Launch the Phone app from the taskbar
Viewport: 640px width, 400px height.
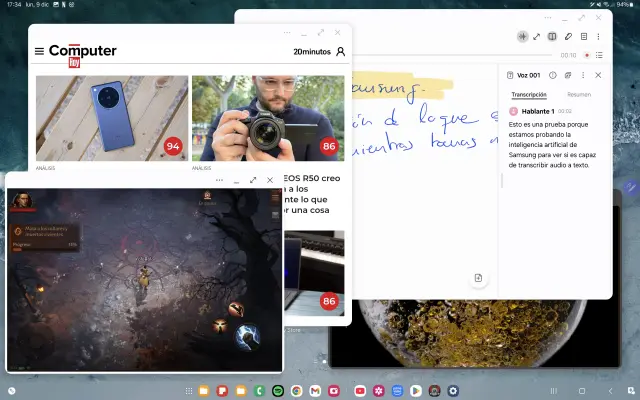tap(259, 391)
